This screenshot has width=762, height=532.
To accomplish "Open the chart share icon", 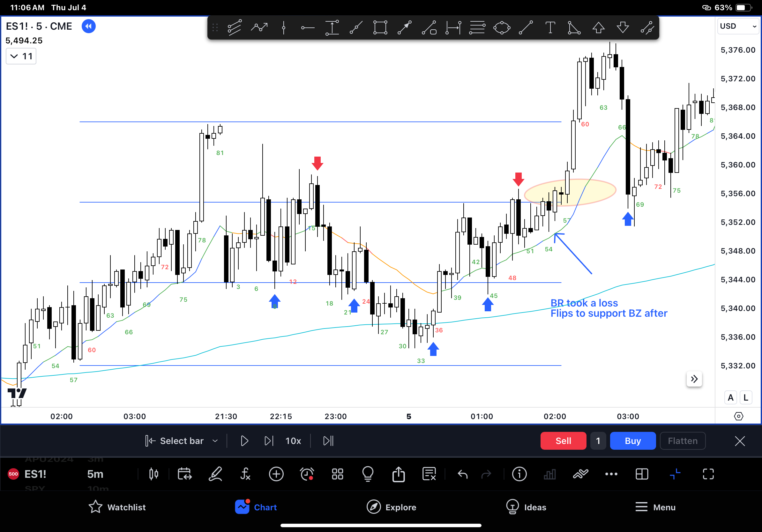I will 398,474.
